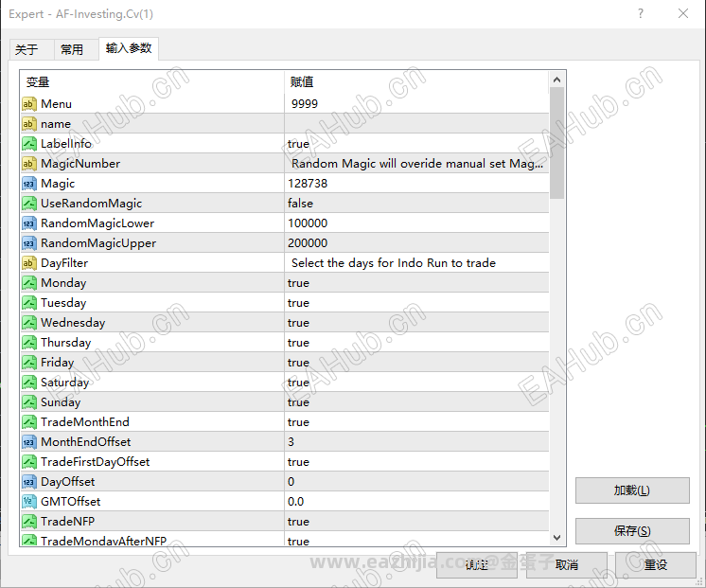Click the boolean icon beside Friday
The height and width of the screenshot is (588, 706).
[29, 363]
